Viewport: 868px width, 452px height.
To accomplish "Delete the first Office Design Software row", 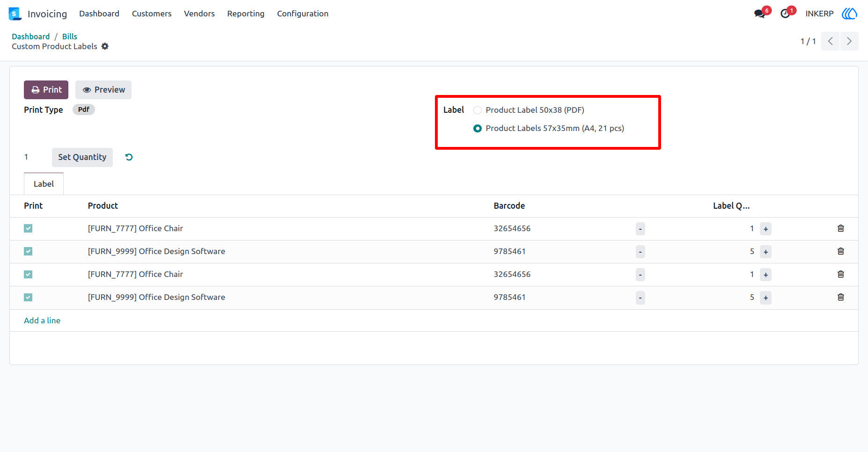I will 841,251.
